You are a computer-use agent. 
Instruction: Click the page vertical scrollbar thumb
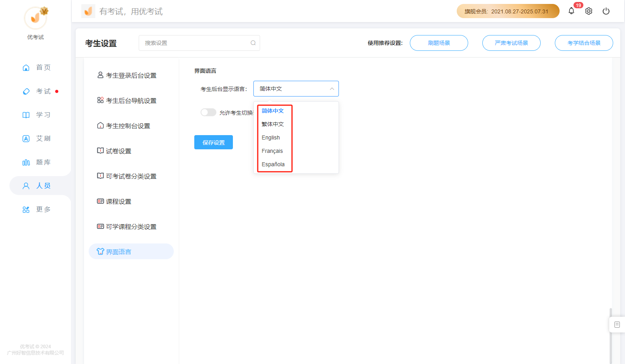(x=611, y=336)
